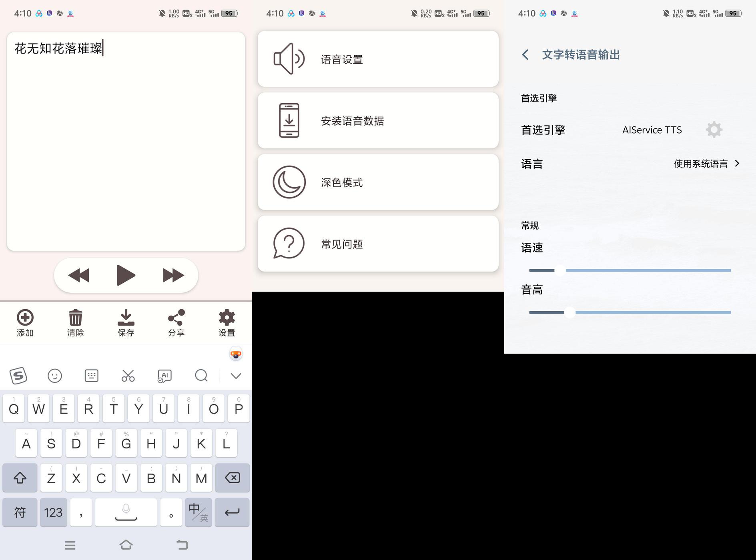The image size is (756, 560).
Task: Tap the 清除 trash icon
Action: coord(75,318)
